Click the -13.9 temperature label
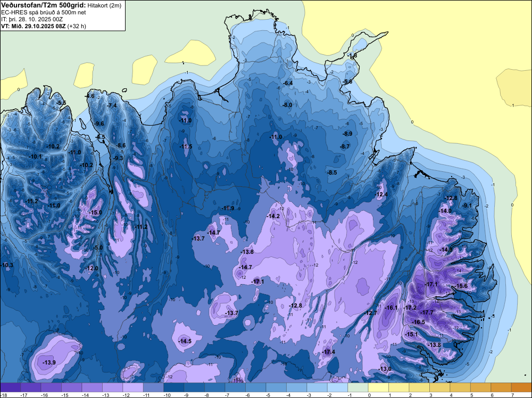The image size is (532, 398). [x=49, y=362]
